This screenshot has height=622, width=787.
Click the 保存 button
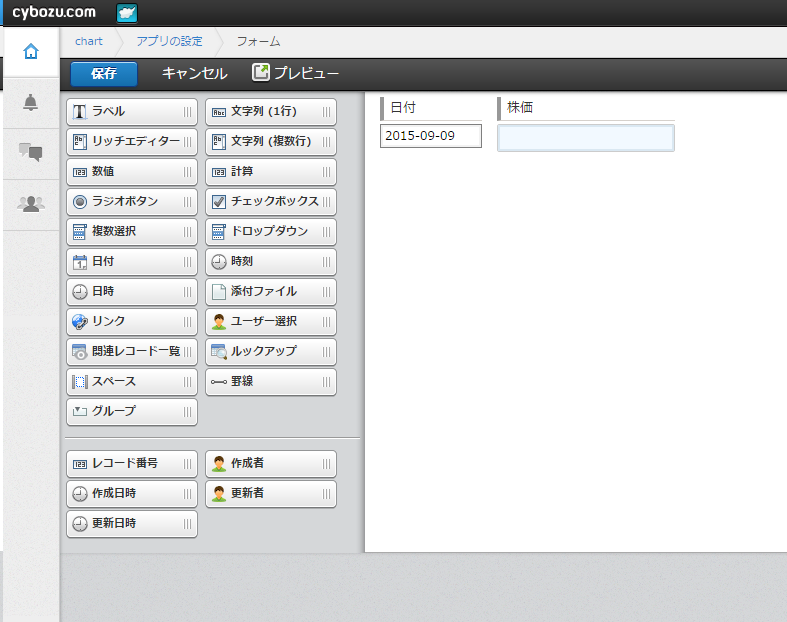pos(104,74)
